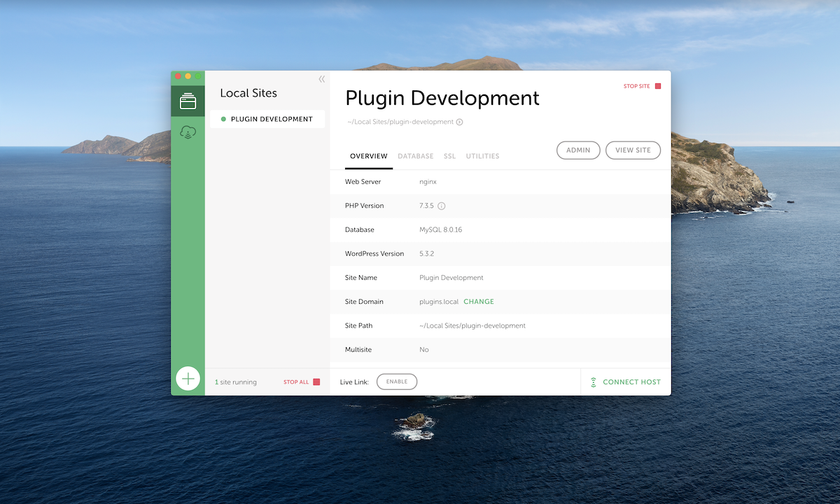Open the Local Sites sidebar icon
This screenshot has height=504, width=840.
[188, 101]
